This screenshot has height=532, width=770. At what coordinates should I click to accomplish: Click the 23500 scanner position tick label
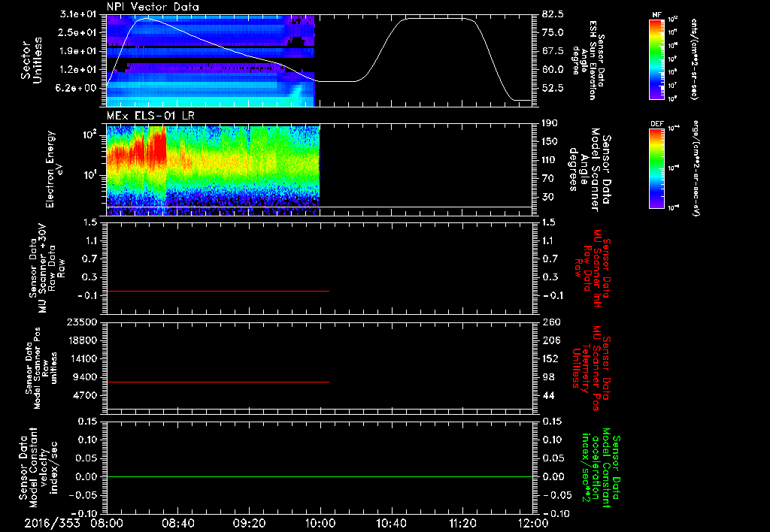83,322
